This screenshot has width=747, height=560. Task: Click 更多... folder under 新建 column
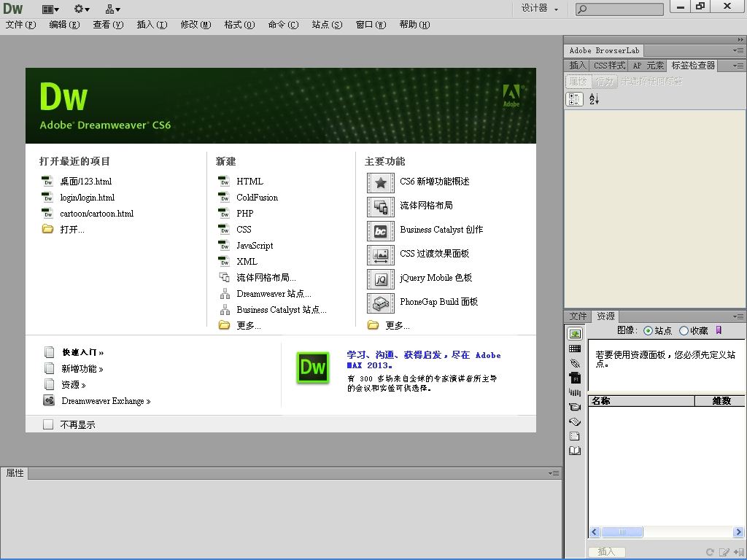pos(225,326)
